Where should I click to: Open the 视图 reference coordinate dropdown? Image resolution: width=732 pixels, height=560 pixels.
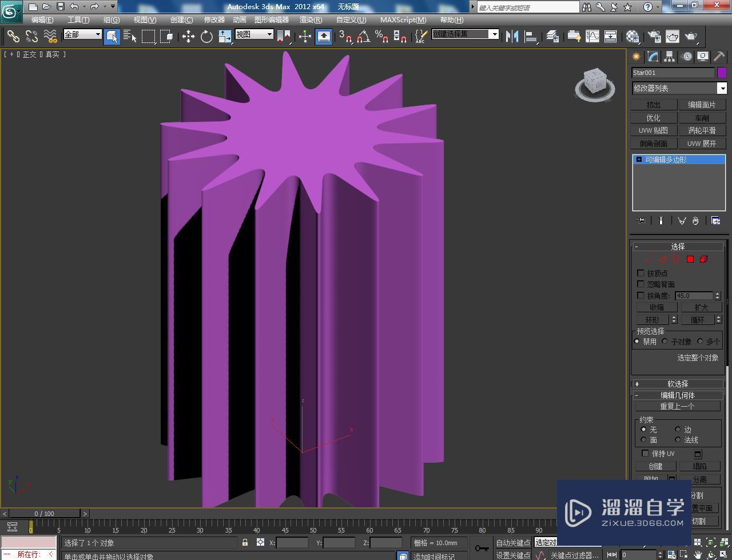254,34
